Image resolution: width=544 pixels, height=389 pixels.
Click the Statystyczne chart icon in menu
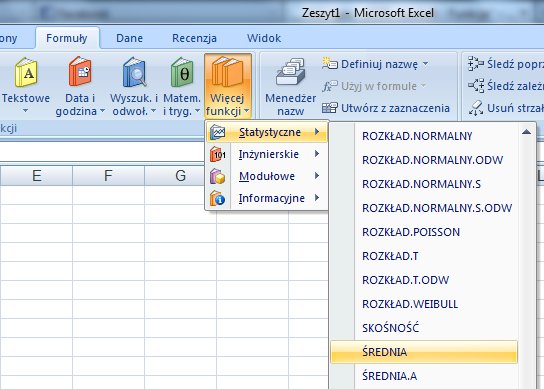218,132
